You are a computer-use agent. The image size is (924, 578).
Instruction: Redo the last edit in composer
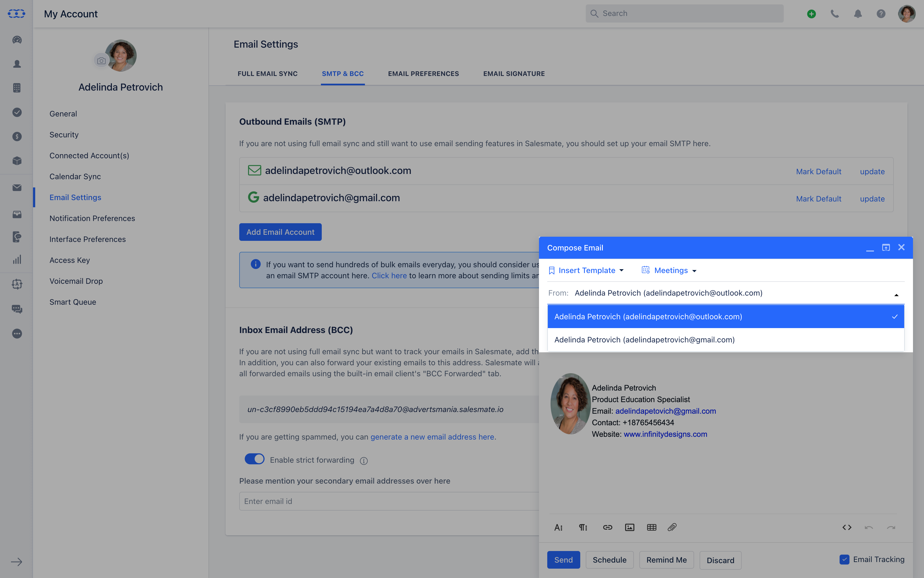coord(891,528)
